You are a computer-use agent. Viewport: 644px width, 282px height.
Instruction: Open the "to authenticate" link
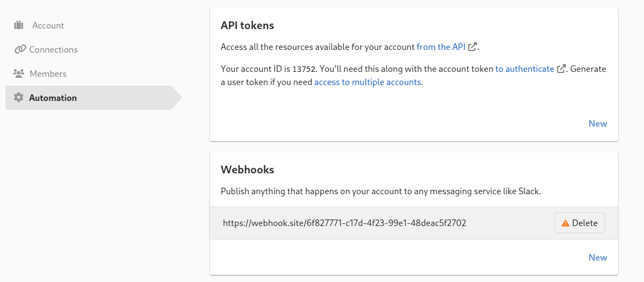[x=524, y=69]
